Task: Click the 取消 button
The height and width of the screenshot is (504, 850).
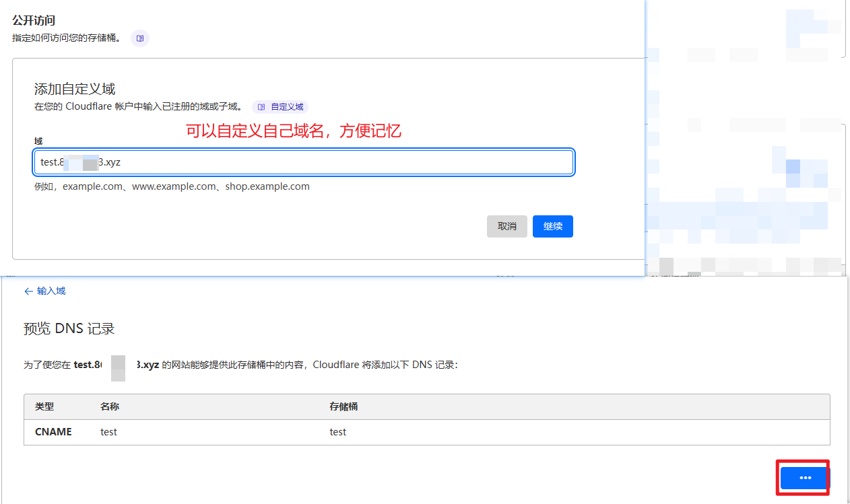Action: tap(507, 226)
